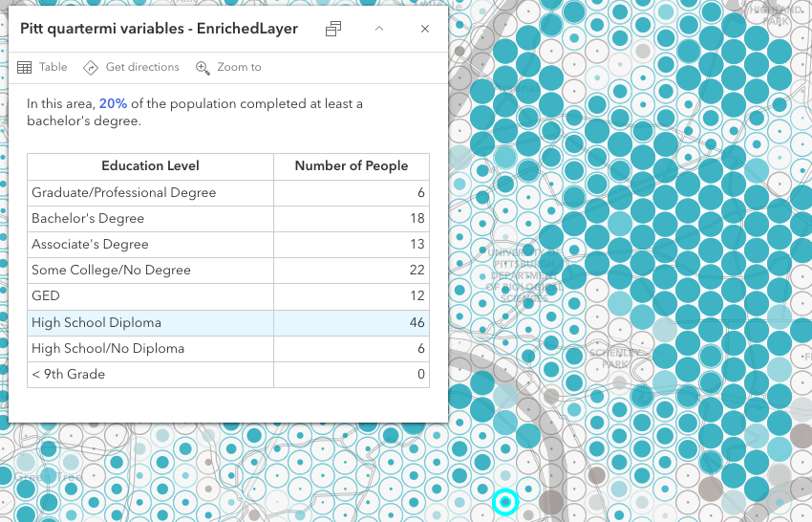Select the GED table row
The image size is (812, 522).
coord(227,296)
